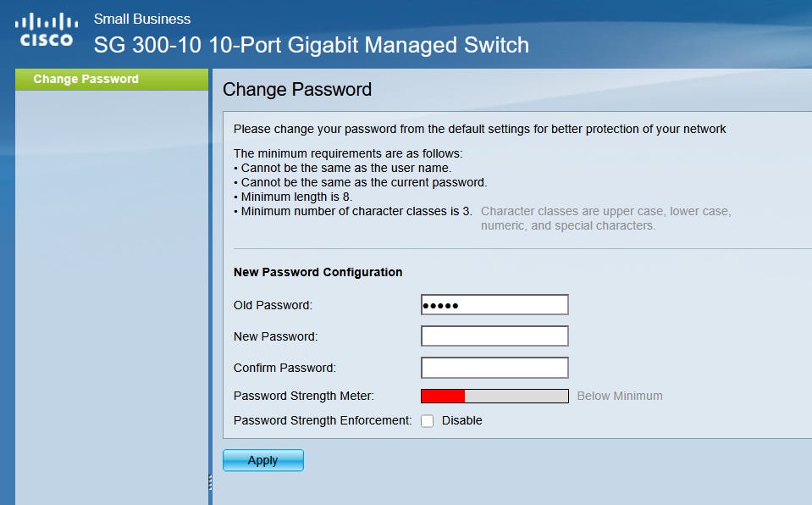Click the Small Business header text

point(142,19)
